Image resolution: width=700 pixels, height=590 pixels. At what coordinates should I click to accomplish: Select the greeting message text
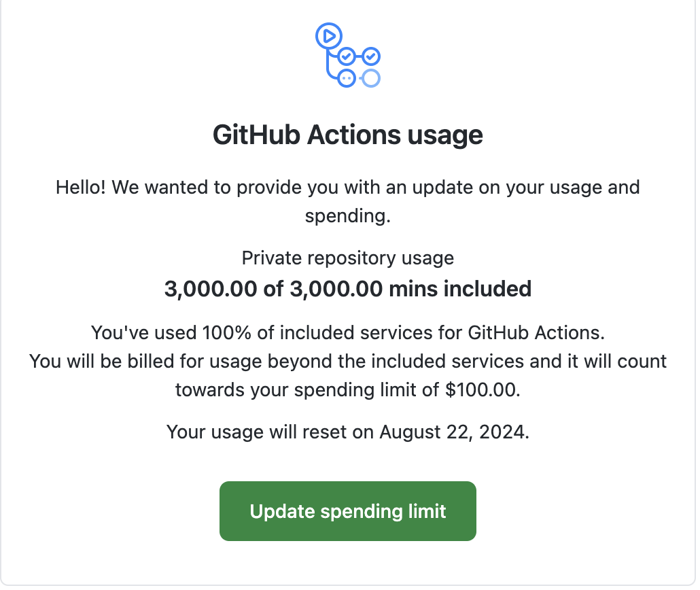click(x=348, y=201)
